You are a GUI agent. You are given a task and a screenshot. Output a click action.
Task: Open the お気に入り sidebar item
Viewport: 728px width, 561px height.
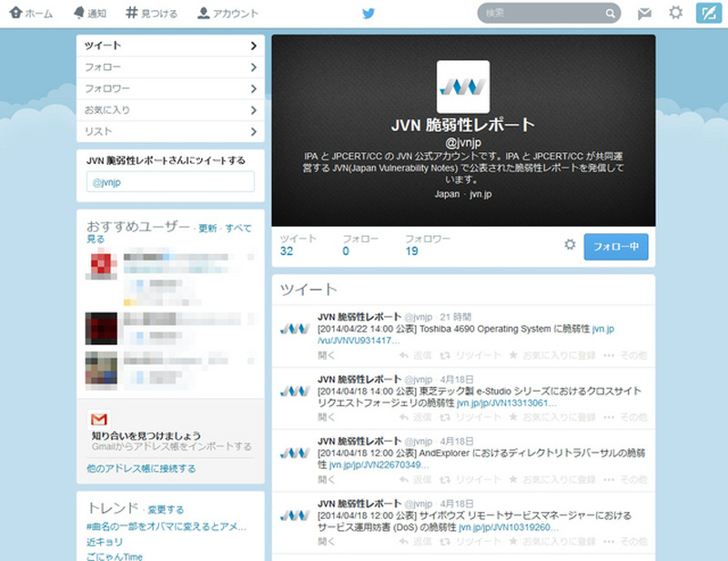pos(170,110)
